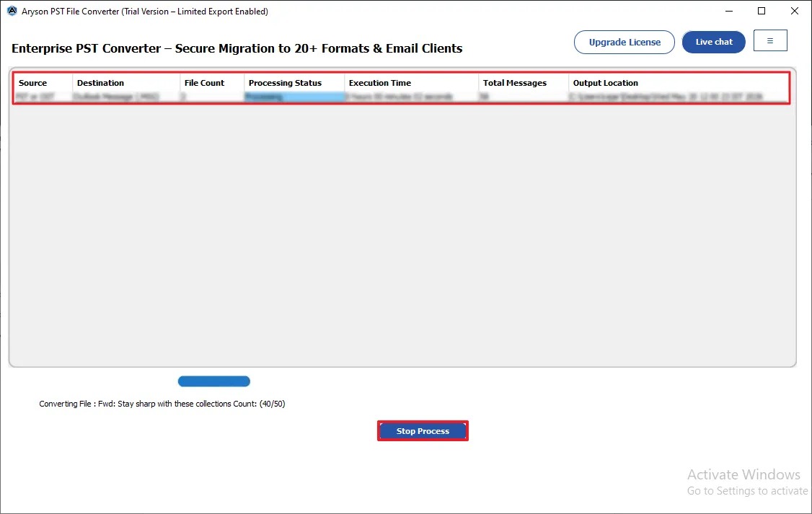Click the 'Converting File : Fwd: Stay sharp' status text
Viewport: 812px width, 514px height.
coord(162,404)
